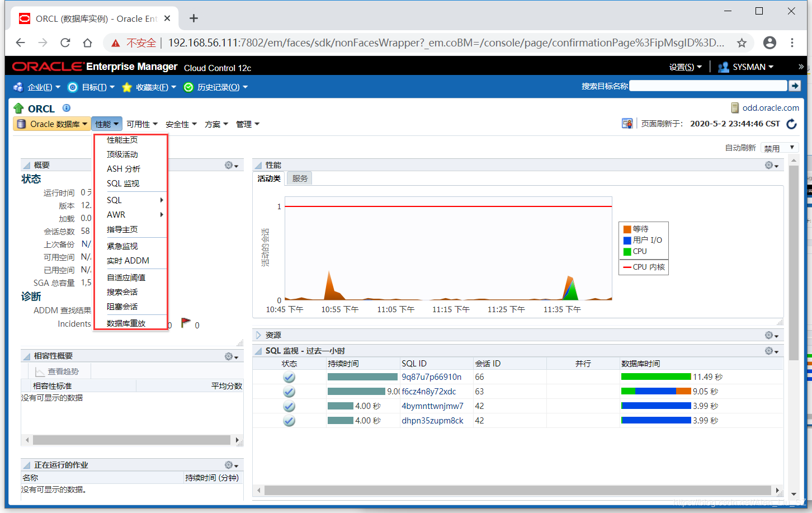The image size is (812, 513).
Task: Click the green CPU legend swatch
Action: (x=627, y=252)
